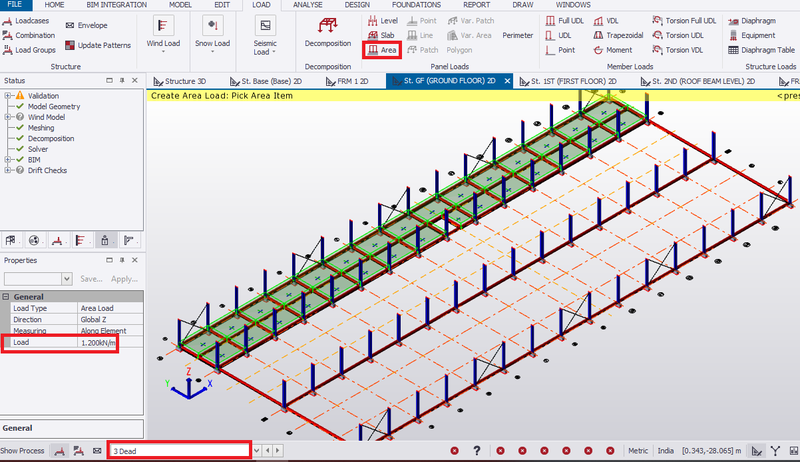The image size is (800, 462).
Task: Apply a VDL member load
Action: (606, 21)
